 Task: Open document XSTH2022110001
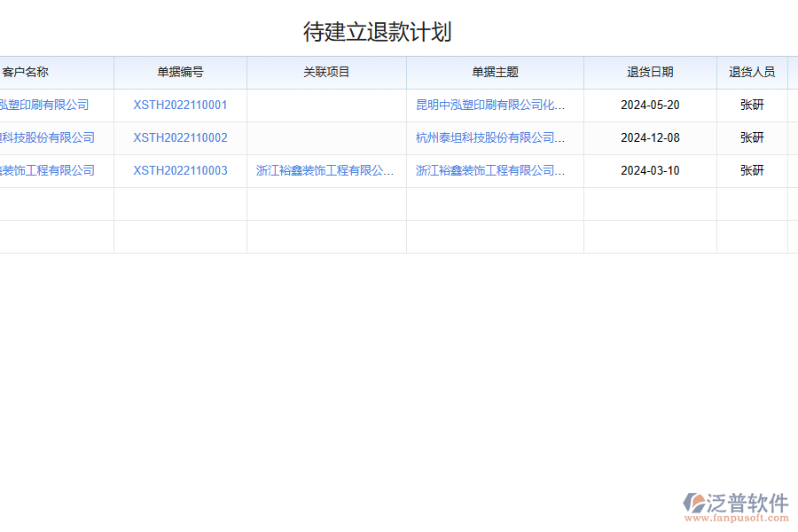[180, 105]
